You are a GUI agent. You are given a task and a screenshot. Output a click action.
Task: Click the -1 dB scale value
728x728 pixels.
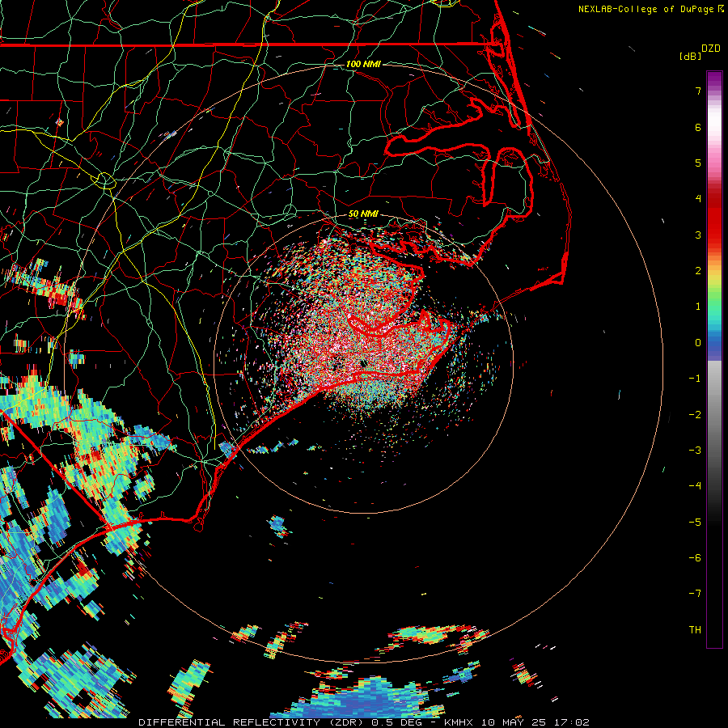[x=695, y=379]
